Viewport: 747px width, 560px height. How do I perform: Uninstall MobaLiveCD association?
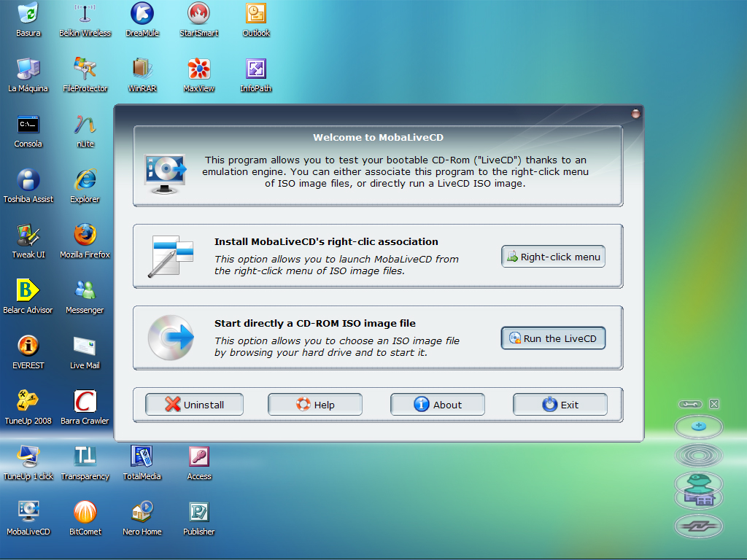(x=194, y=404)
